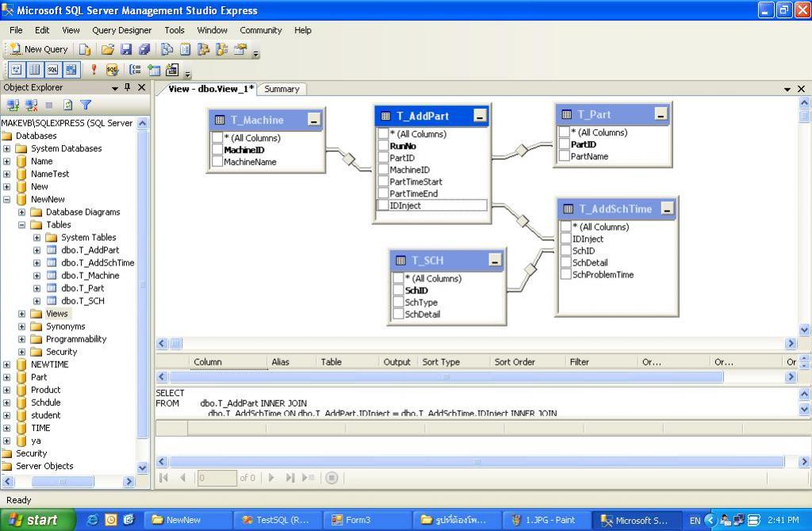Open TestSQL item in the taskbar
Viewport: 812px width, 531px height.
tap(277, 520)
